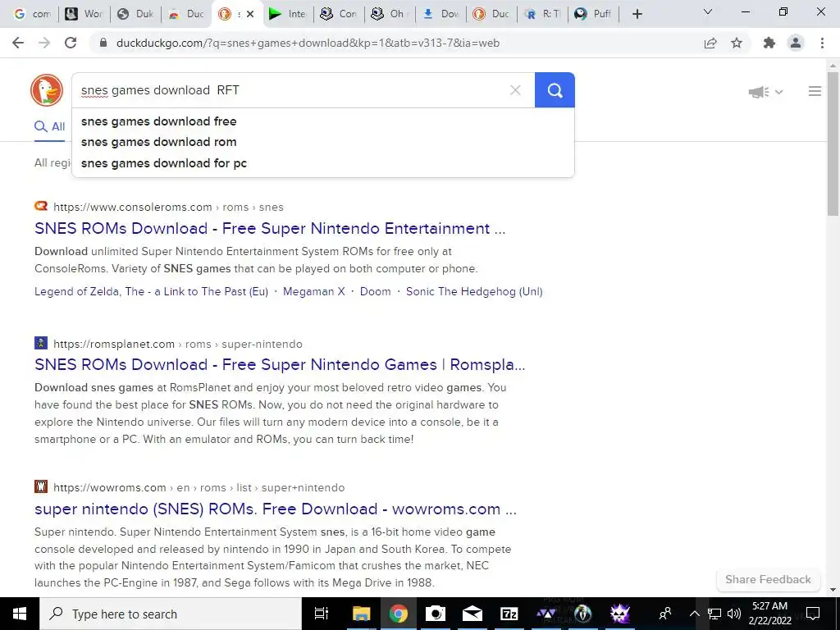
Task: Open the 'Sonic The Hedgehog (Unl)' sitelink
Action: (x=474, y=291)
